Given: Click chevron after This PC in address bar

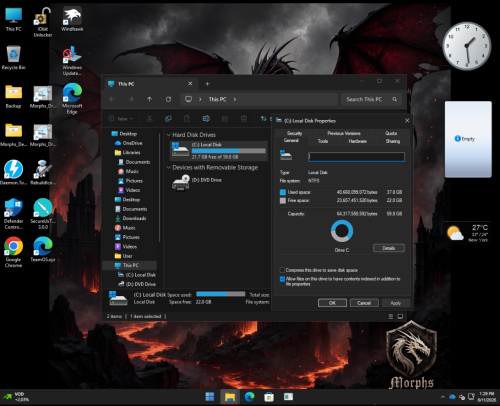Looking at the screenshot, I should [x=235, y=99].
